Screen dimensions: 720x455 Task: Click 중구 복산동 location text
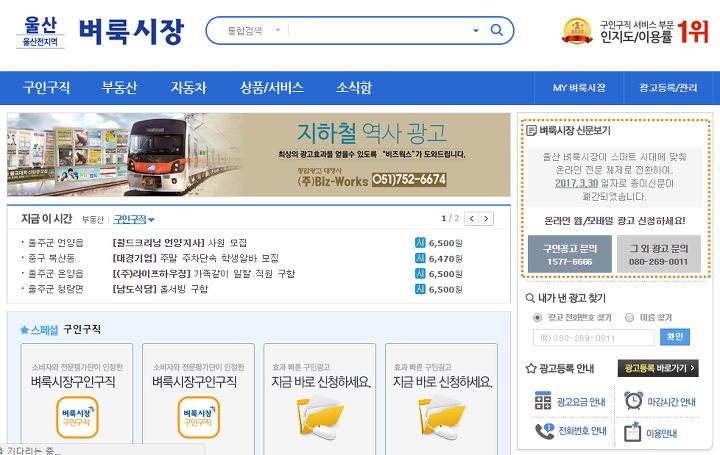click(x=51, y=258)
